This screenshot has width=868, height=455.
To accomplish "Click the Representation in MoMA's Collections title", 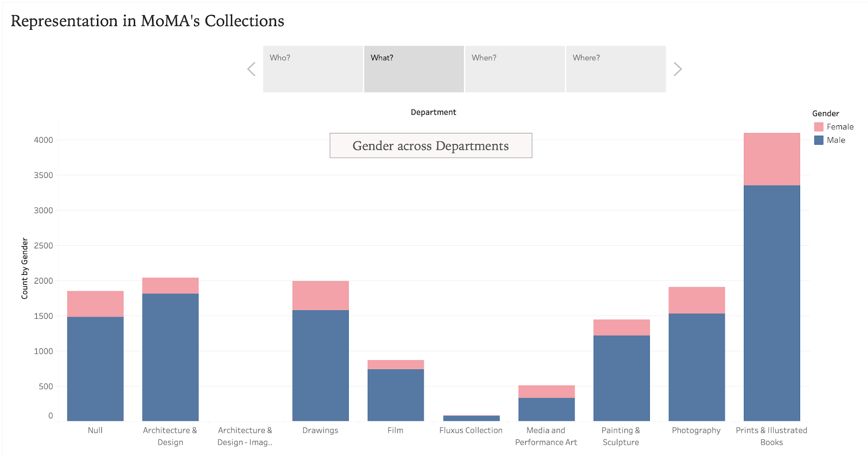I will [148, 21].
